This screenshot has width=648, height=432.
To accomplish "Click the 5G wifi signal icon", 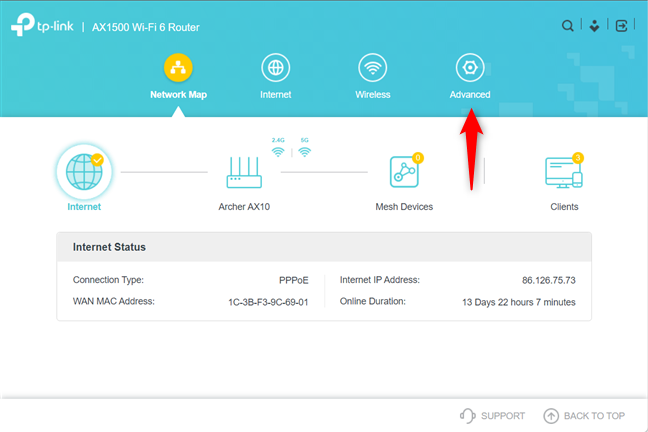I will (305, 152).
